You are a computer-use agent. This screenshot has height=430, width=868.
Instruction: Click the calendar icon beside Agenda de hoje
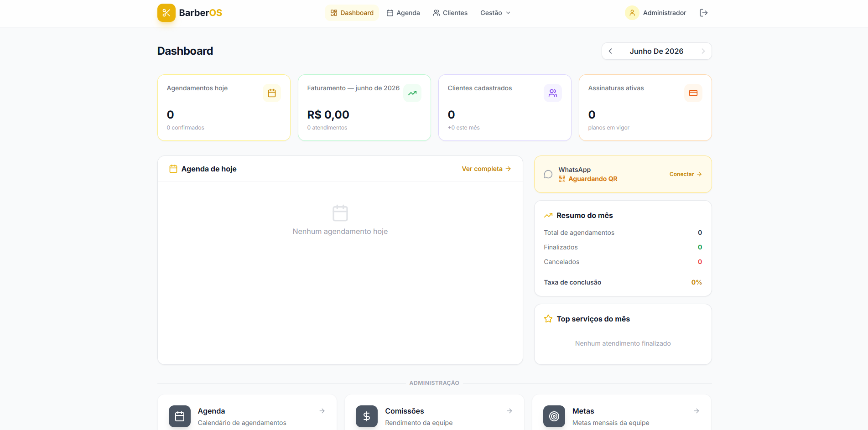coord(173,169)
